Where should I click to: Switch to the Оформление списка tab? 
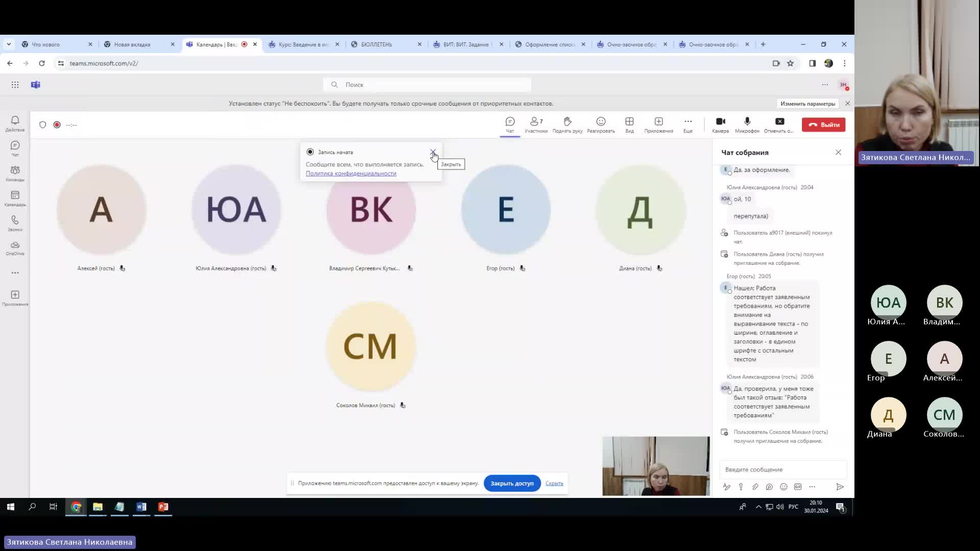[551, 44]
